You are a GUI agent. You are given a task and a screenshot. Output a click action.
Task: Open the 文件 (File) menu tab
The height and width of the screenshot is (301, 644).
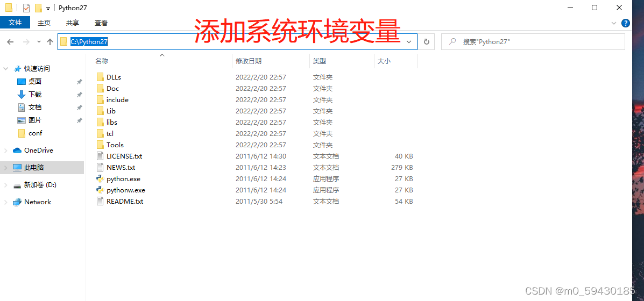click(15, 23)
